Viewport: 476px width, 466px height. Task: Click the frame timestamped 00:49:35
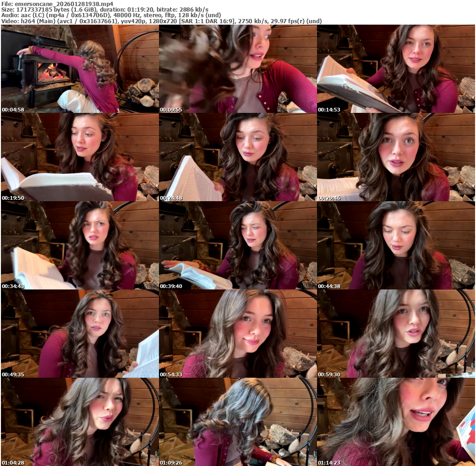pos(80,334)
